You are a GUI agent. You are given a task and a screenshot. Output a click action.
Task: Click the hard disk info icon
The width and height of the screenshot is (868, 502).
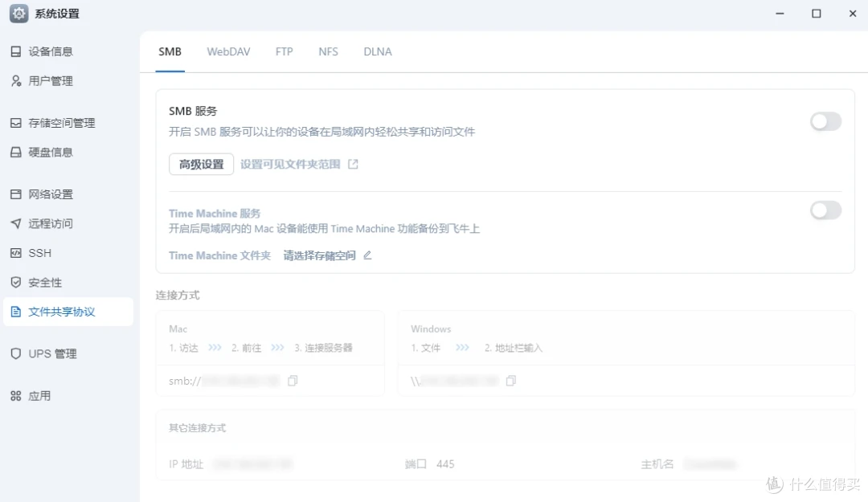[x=16, y=152]
